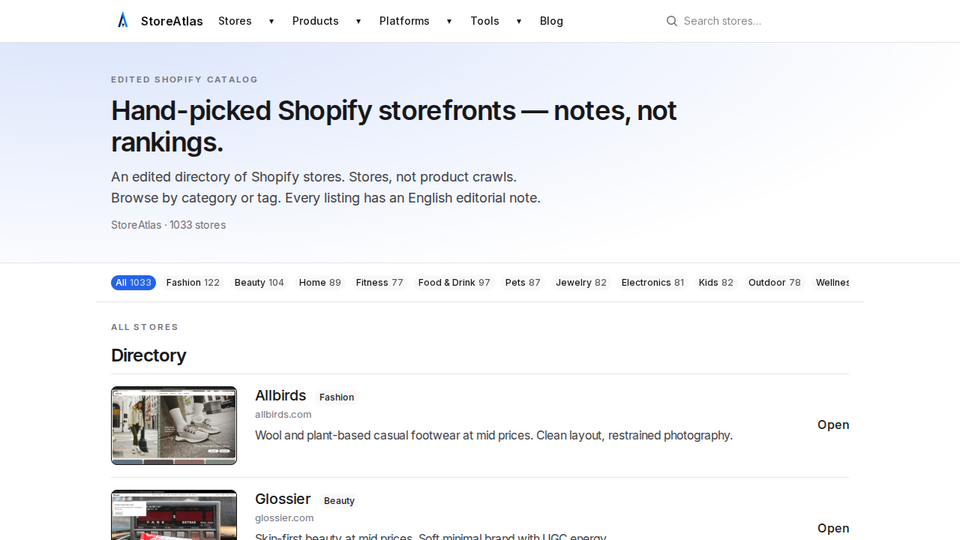Filter by Food & Drink 97 category

tap(454, 282)
